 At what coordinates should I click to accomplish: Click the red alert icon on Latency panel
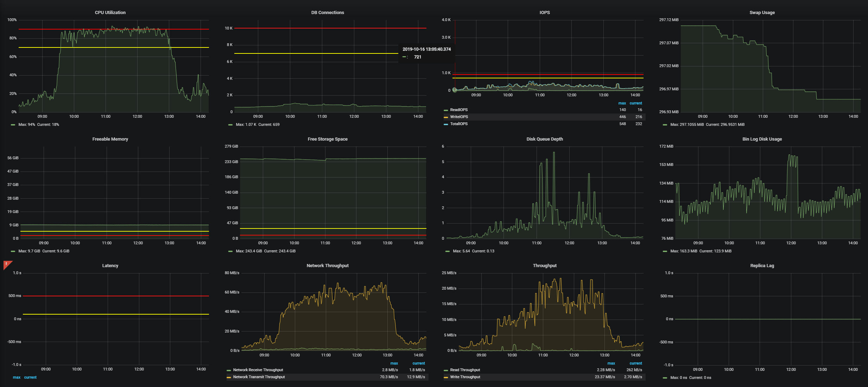click(7, 264)
